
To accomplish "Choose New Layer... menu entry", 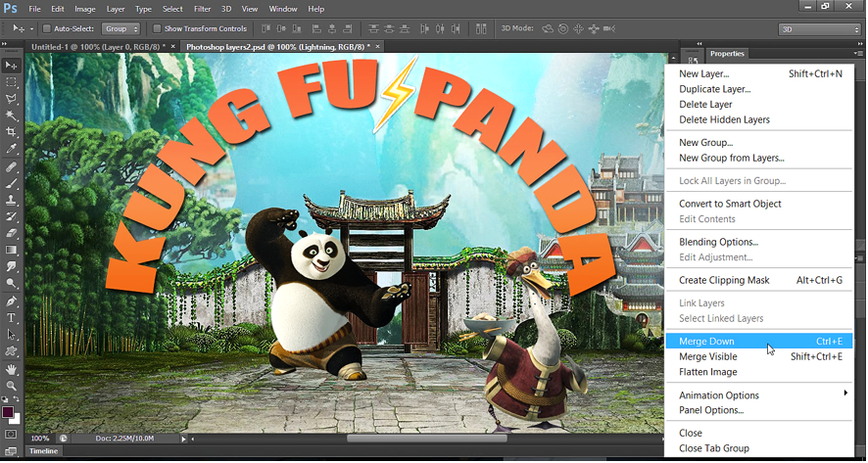I will pyautogui.click(x=759, y=73).
